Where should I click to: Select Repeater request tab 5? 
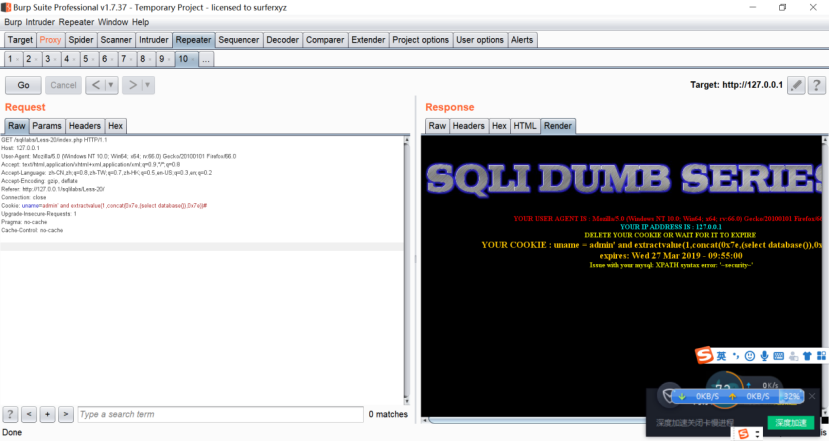point(88,59)
